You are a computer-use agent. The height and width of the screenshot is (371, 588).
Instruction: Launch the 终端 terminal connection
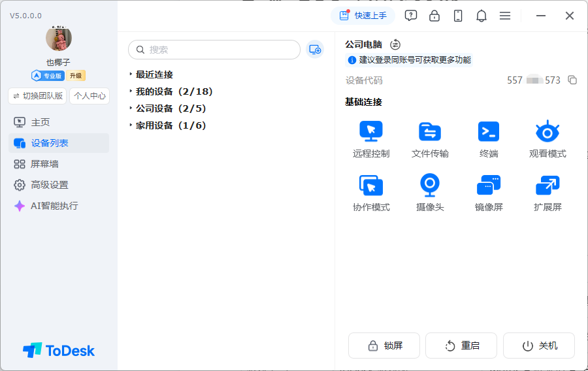click(489, 131)
